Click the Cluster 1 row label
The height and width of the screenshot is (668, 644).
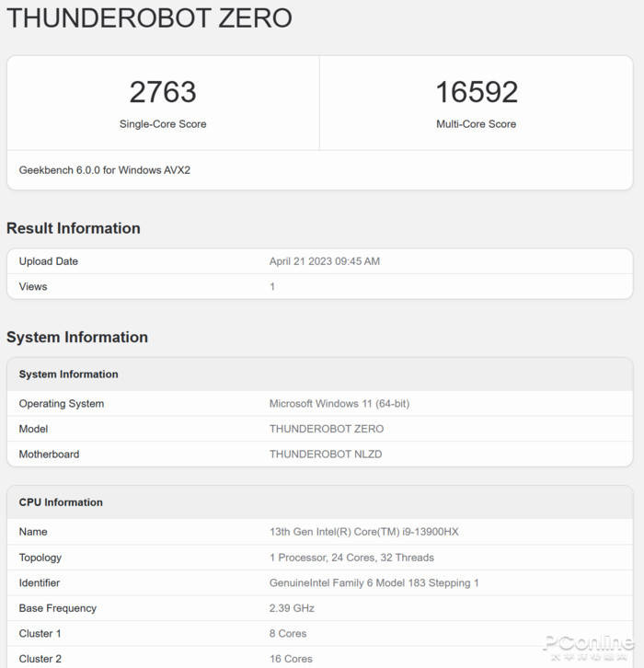pyautogui.click(x=40, y=633)
